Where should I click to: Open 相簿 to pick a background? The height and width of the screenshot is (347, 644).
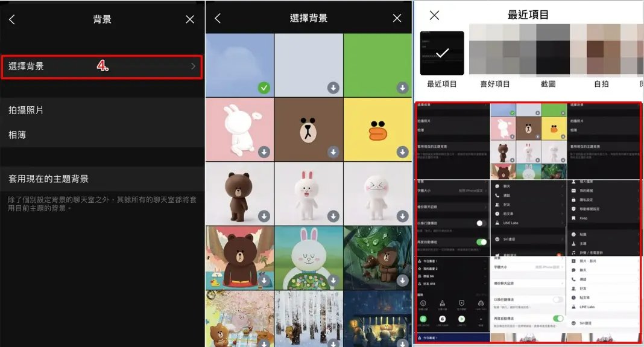[17, 135]
